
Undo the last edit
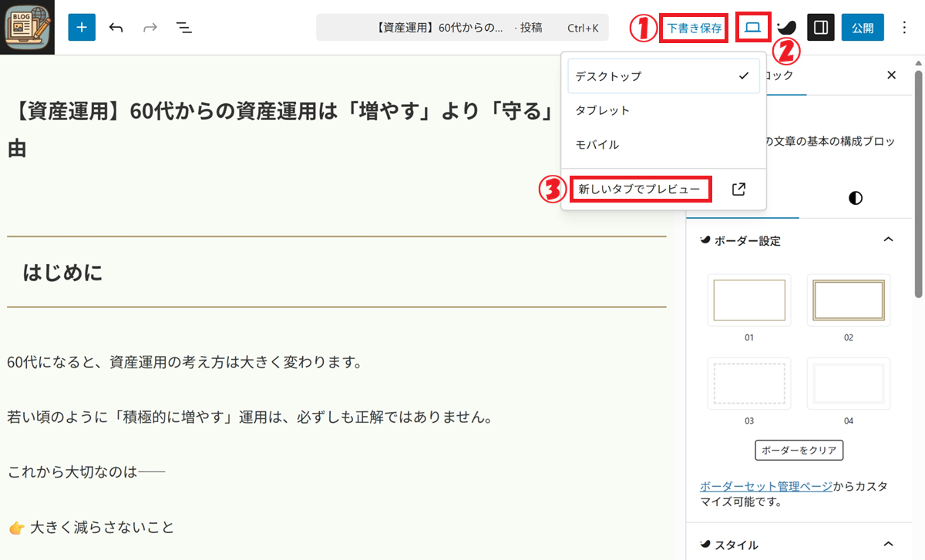coord(116,28)
